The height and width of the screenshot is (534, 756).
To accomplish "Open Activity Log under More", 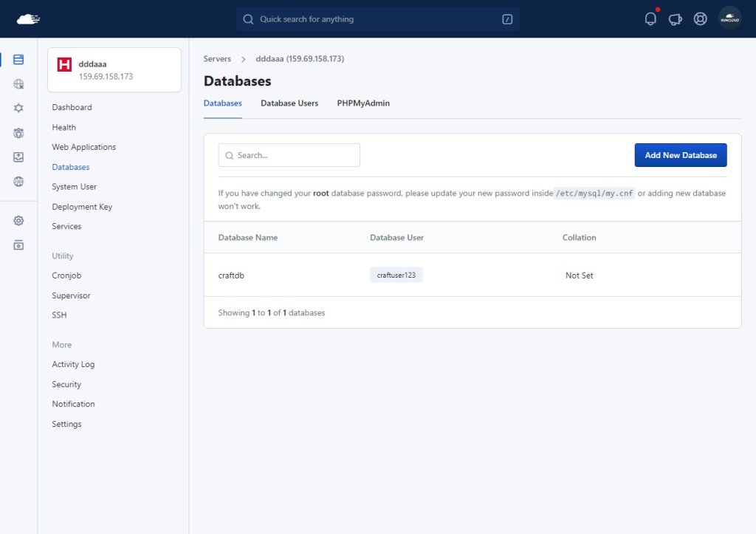I will 73,364.
